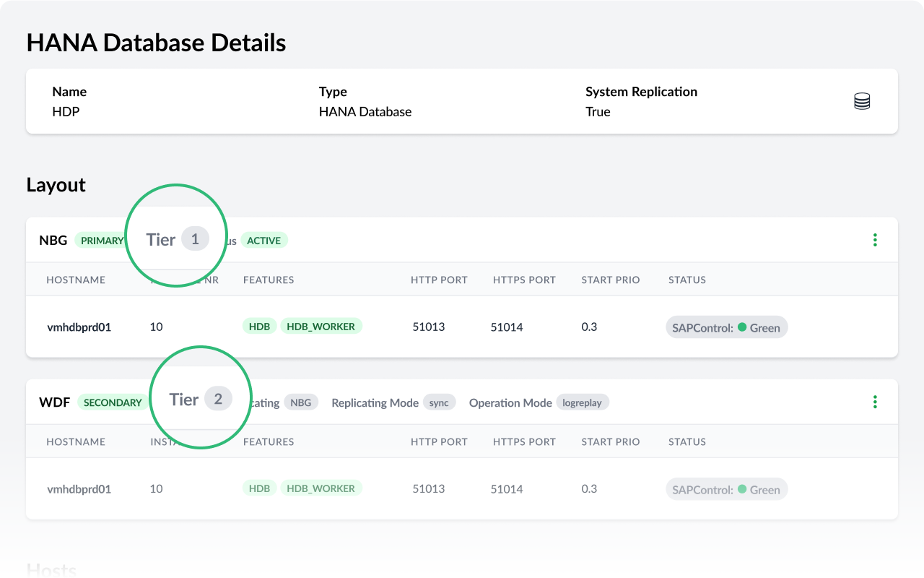The image size is (924, 578).
Task: Open the NBG tier actions kebab menu
Action: pos(875,239)
